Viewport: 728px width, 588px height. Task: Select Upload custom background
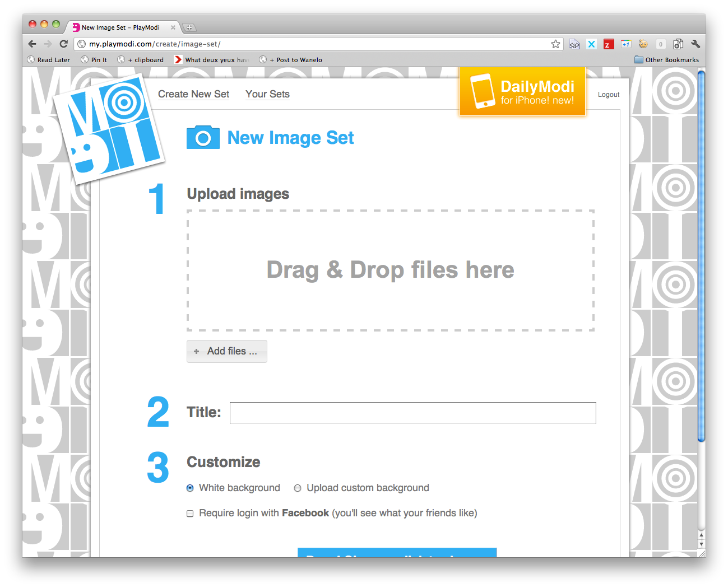298,488
